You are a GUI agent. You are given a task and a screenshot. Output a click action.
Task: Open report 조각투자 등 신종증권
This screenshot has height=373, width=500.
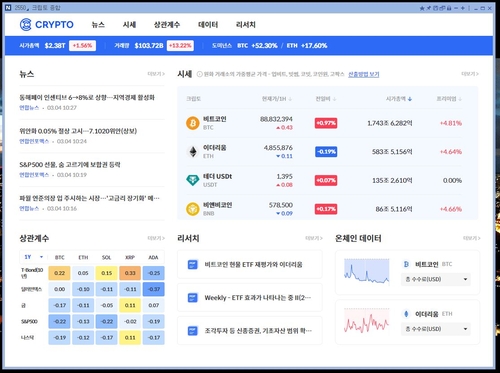click(x=258, y=331)
